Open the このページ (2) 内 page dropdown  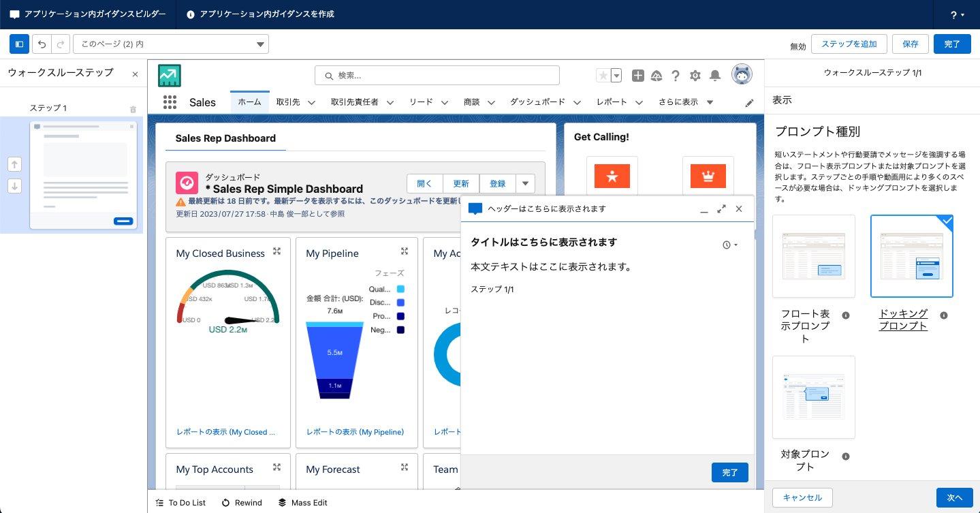tap(171, 44)
